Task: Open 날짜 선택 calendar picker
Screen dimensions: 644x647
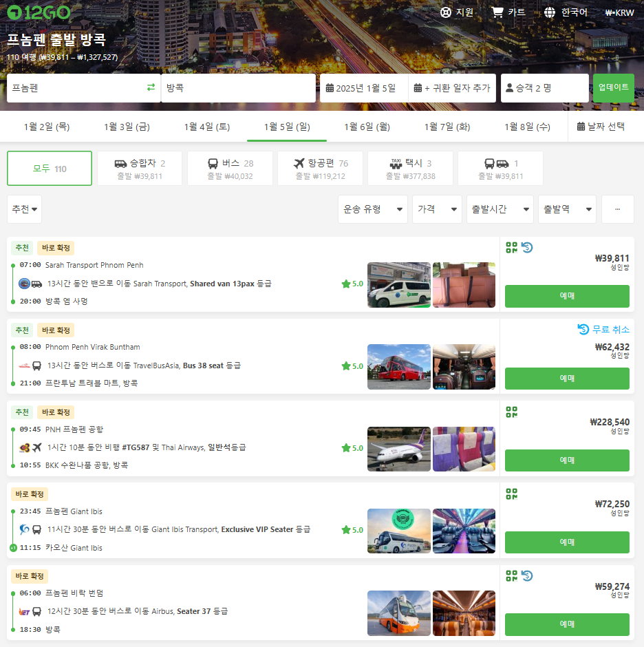Action: tap(601, 127)
